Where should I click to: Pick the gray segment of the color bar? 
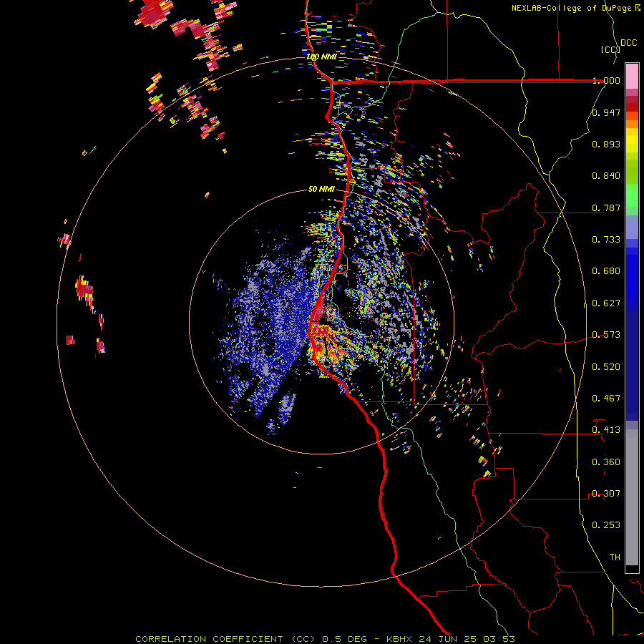[632, 497]
